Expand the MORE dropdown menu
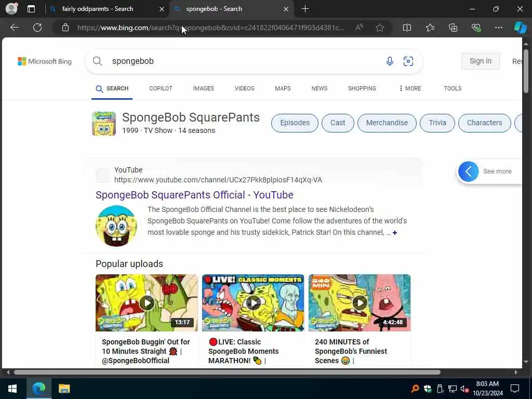The width and height of the screenshot is (532, 399). 410,88
